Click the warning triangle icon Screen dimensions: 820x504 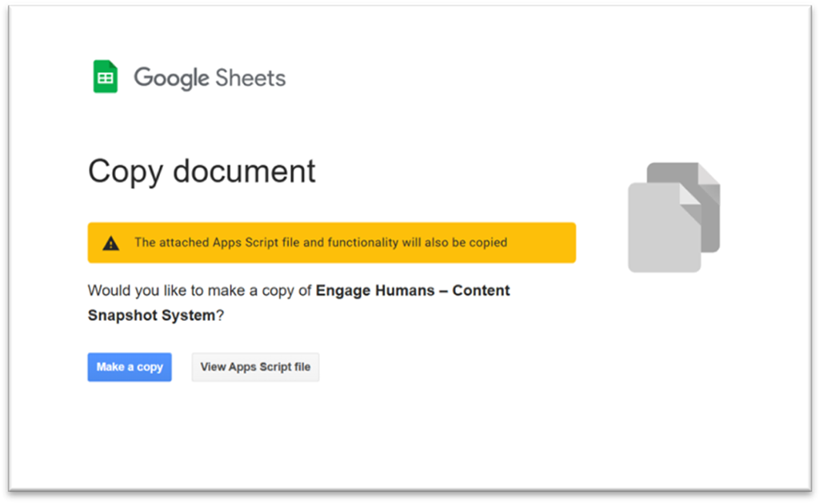point(111,243)
